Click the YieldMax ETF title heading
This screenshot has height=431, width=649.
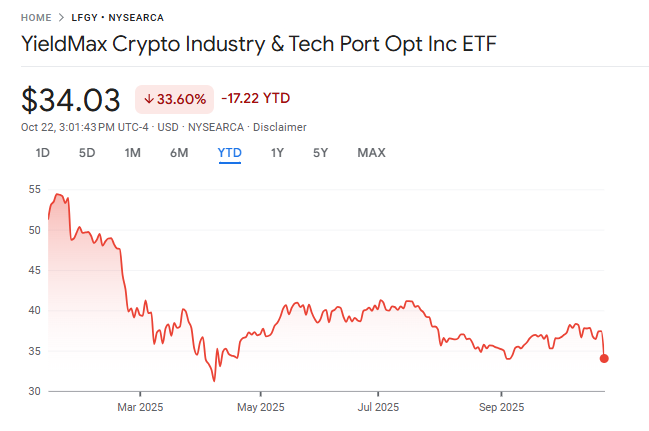pyautogui.click(x=259, y=45)
